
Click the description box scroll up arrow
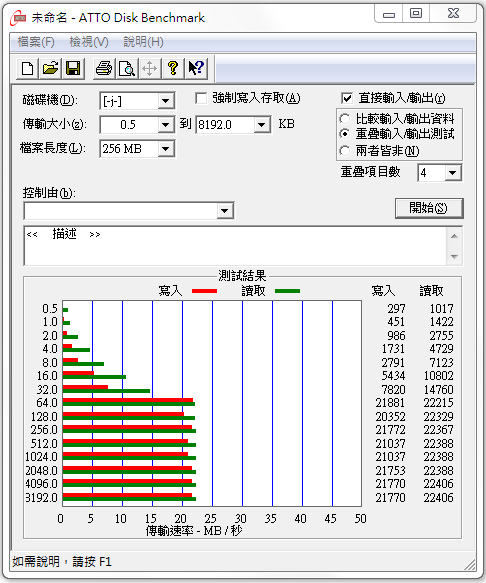(454, 236)
